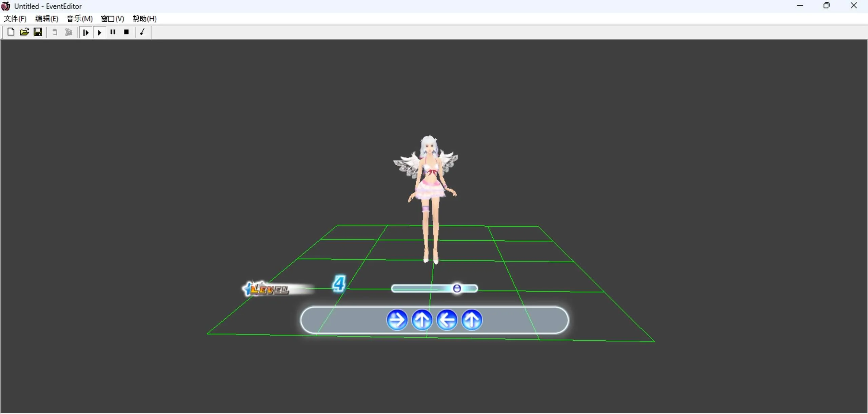
Task: Pause playback with the pause button
Action: click(x=113, y=32)
